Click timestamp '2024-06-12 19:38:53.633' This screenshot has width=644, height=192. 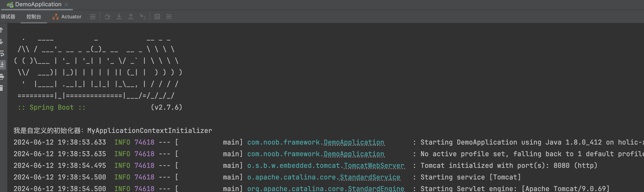60,142
